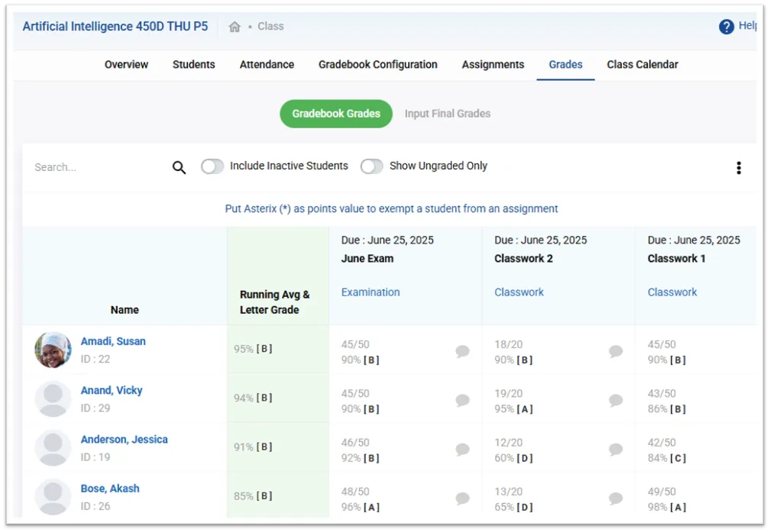
Task: Click the Gradebook Grades button
Action: coord(336,114)
